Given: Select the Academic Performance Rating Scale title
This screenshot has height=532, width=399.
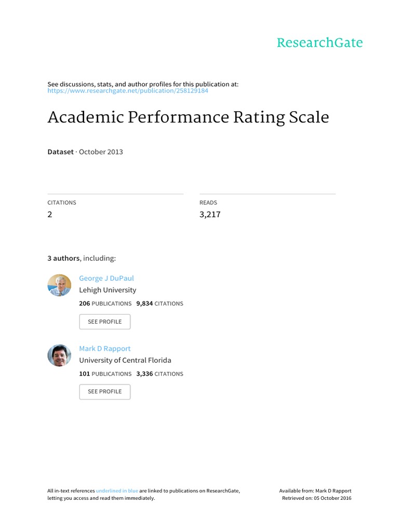Looking at the screenshot, I should point(188,117).
